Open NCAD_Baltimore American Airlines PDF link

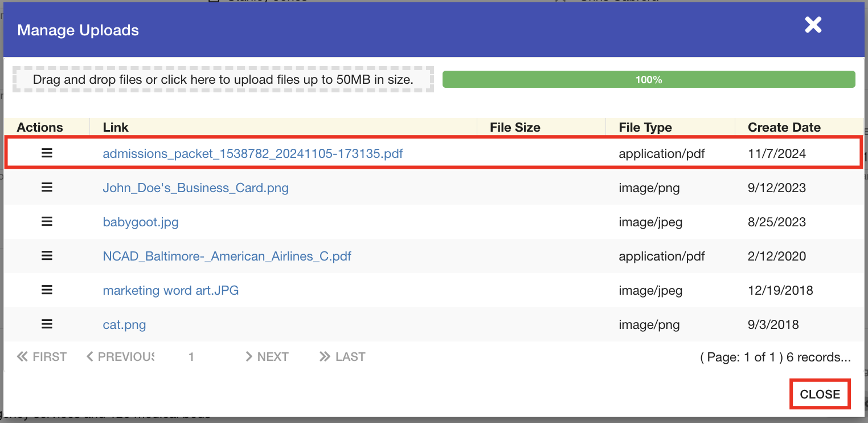point(227,256)
